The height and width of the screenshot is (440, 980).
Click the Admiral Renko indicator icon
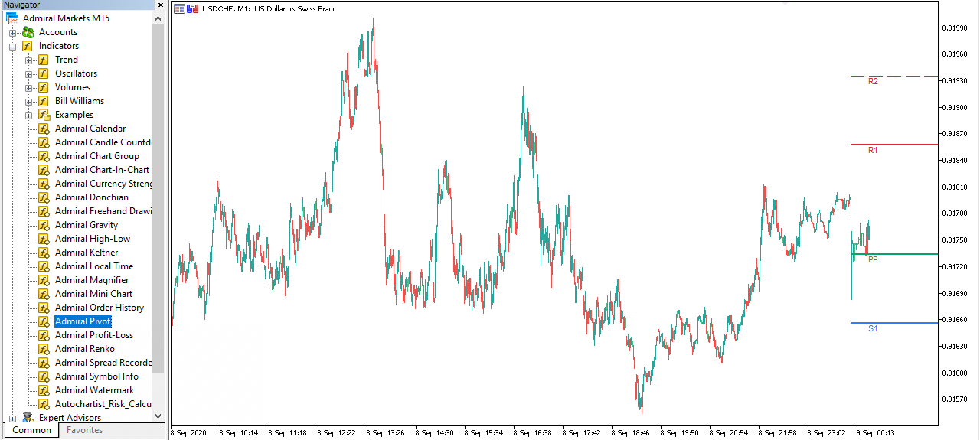point(44,349)
